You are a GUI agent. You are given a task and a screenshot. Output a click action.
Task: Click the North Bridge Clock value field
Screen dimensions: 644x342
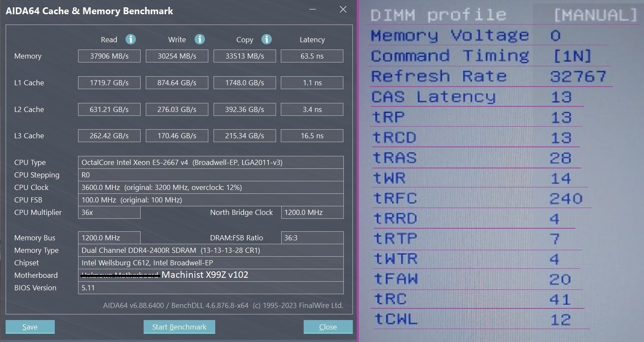click(x=312, y=212)
